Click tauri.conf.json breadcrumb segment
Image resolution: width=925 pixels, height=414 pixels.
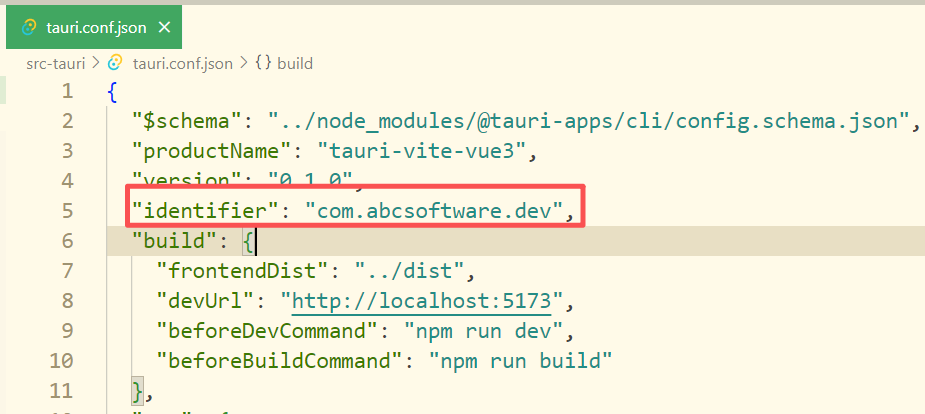(182, 63)
